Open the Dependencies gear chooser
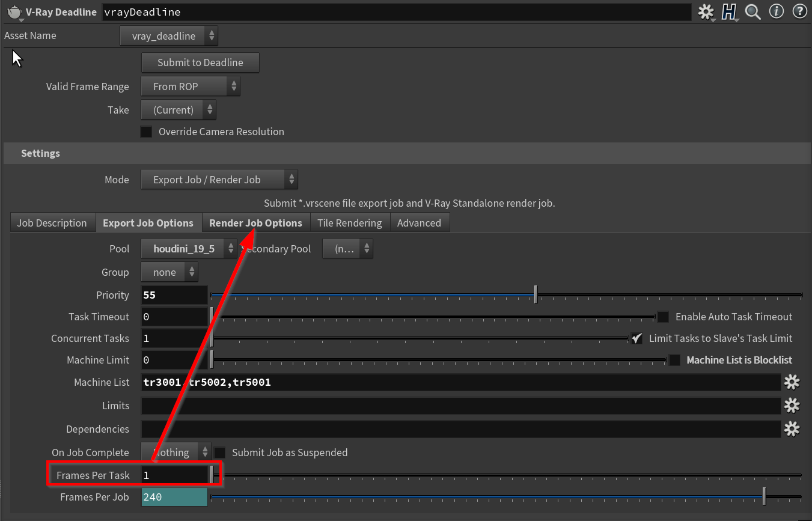 pos(792,428)
